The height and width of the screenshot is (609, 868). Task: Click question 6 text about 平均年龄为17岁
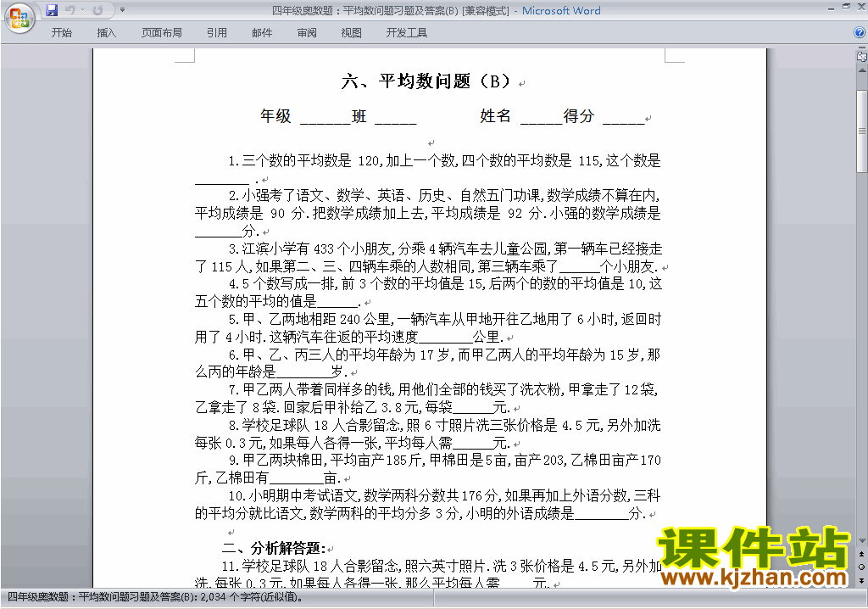tap(428, 363)
